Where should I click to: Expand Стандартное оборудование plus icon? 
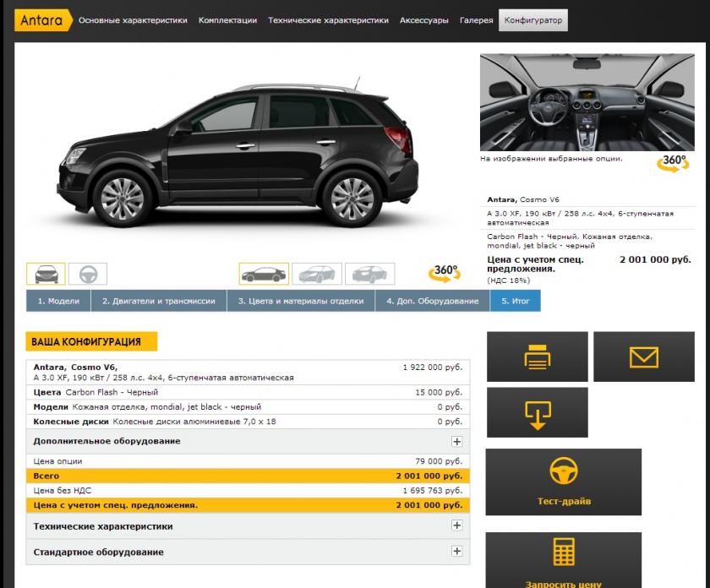point(457,552)
